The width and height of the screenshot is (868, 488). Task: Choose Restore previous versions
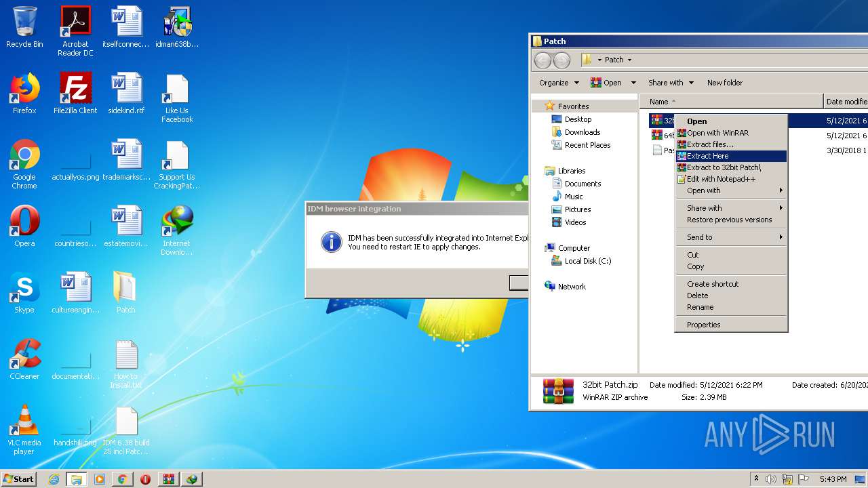point(731,220)
